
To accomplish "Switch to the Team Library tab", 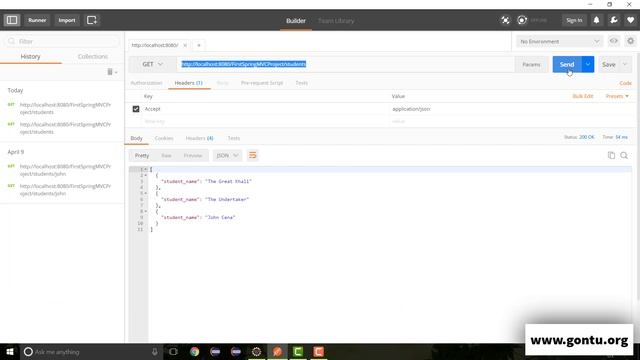I will pos(336,20).
